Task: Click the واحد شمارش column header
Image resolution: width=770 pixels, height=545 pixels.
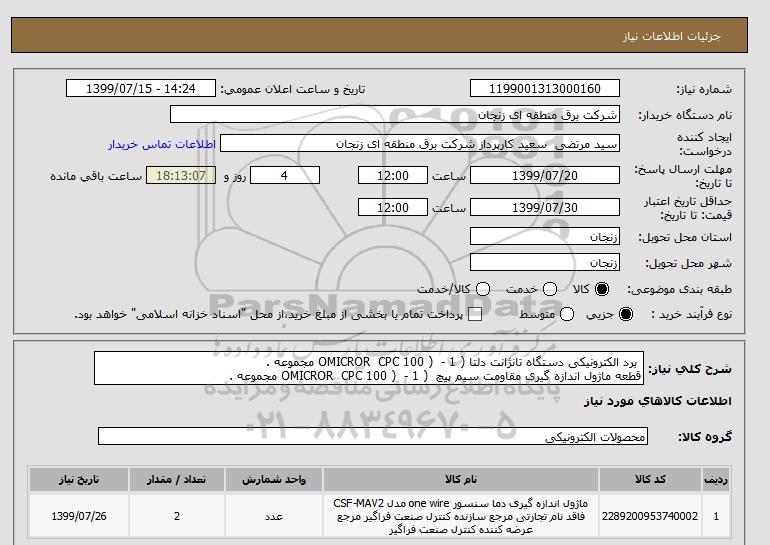Action: coord(274,479)
